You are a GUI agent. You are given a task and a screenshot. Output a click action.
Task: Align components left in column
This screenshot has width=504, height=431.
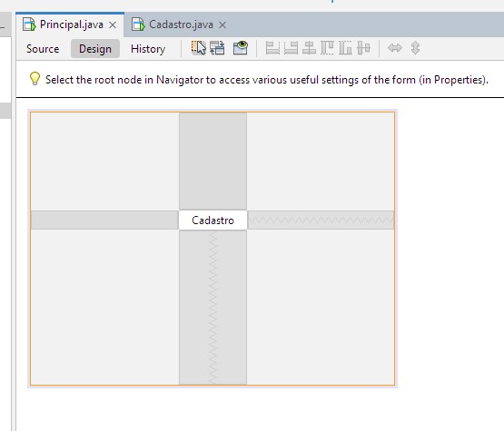[272, 48]
